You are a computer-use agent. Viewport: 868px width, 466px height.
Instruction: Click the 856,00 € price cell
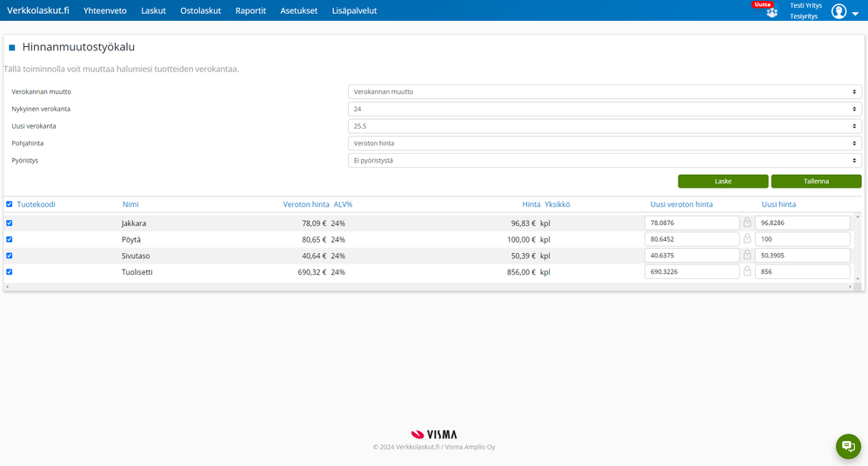click(521, 272)
